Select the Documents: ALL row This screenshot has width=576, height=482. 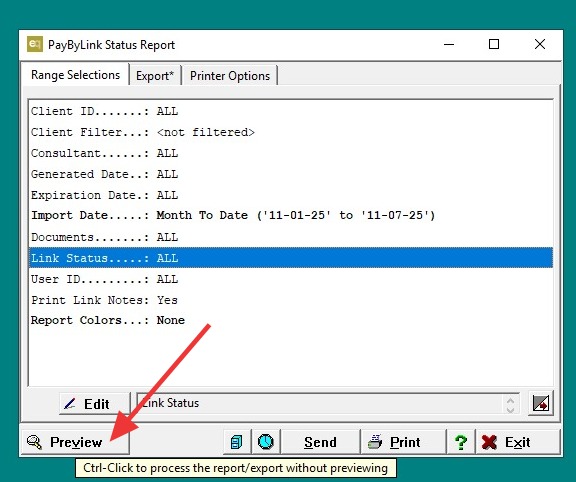tap(291, 237)
